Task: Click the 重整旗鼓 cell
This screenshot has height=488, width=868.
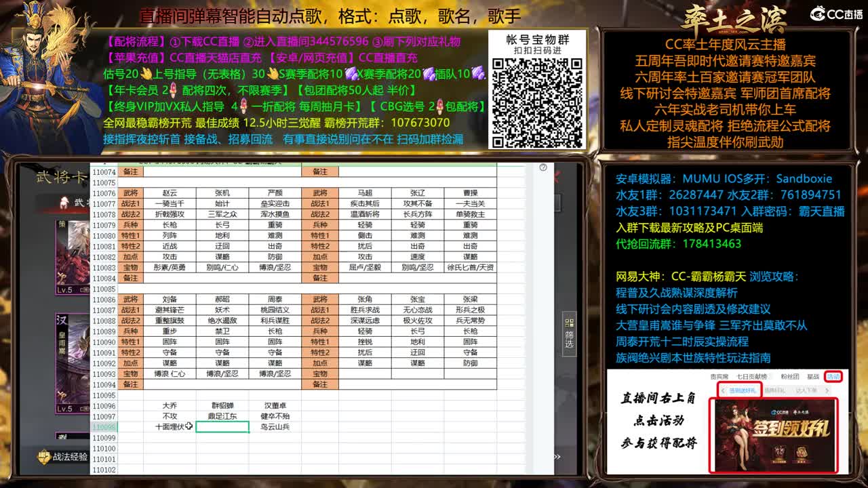Action: tap(170, 321)
